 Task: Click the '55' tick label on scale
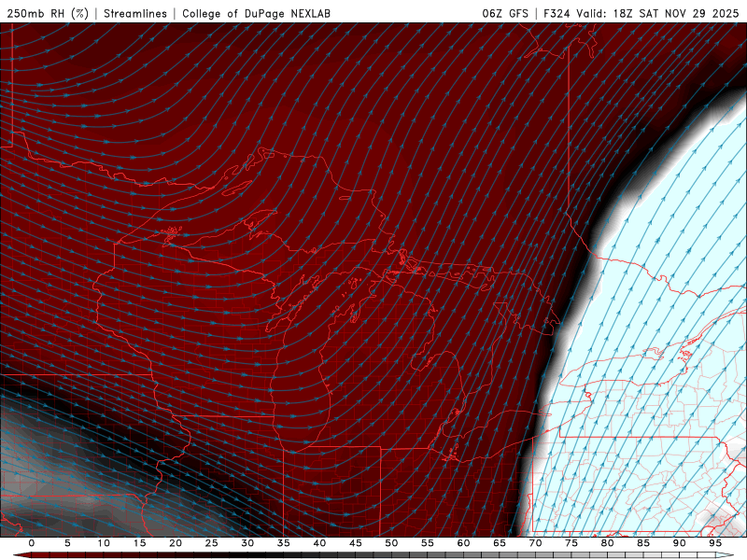428,543
